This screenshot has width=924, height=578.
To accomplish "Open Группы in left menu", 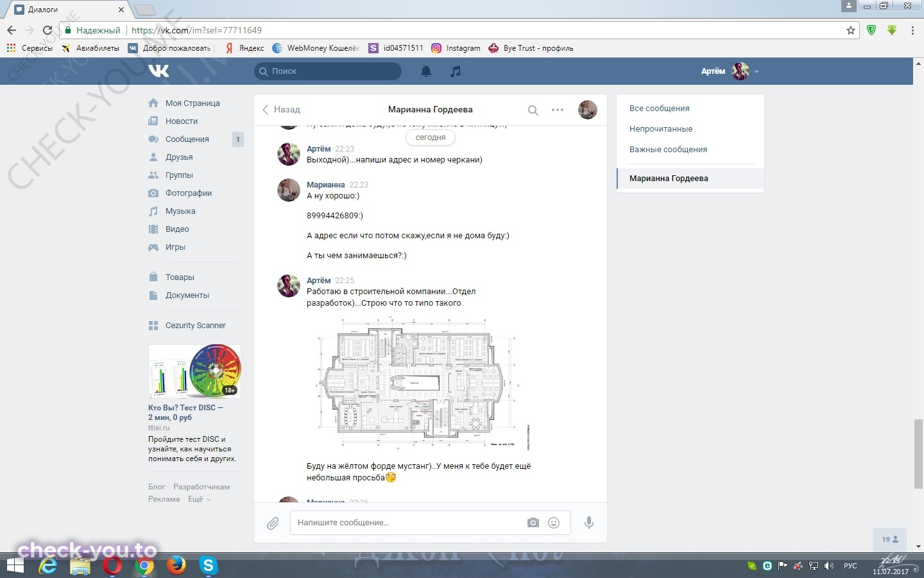I will tap(179, 175).
